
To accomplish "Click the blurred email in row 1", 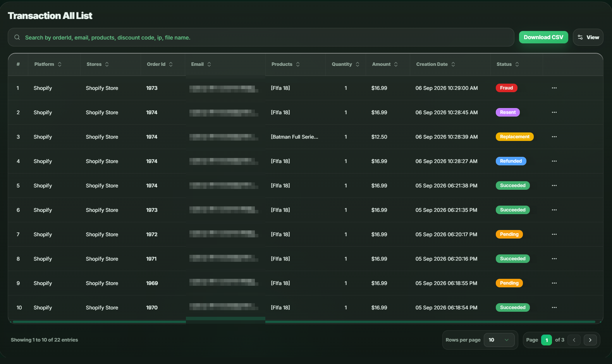I will [x=224, y=89].
